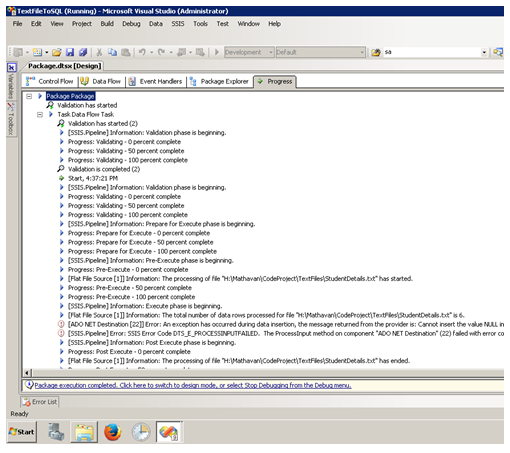Select the 'Validation is completed (2)' row

point(104,169)
